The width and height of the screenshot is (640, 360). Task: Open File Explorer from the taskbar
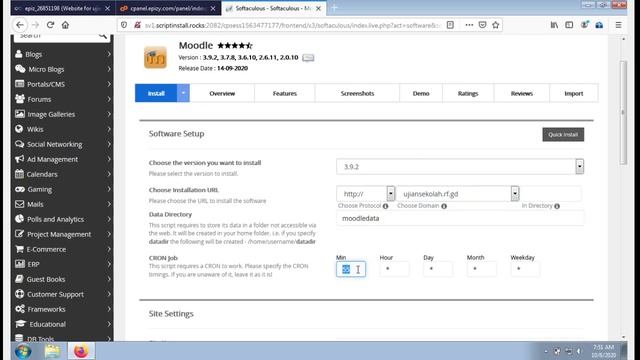(x=52, y=351)
